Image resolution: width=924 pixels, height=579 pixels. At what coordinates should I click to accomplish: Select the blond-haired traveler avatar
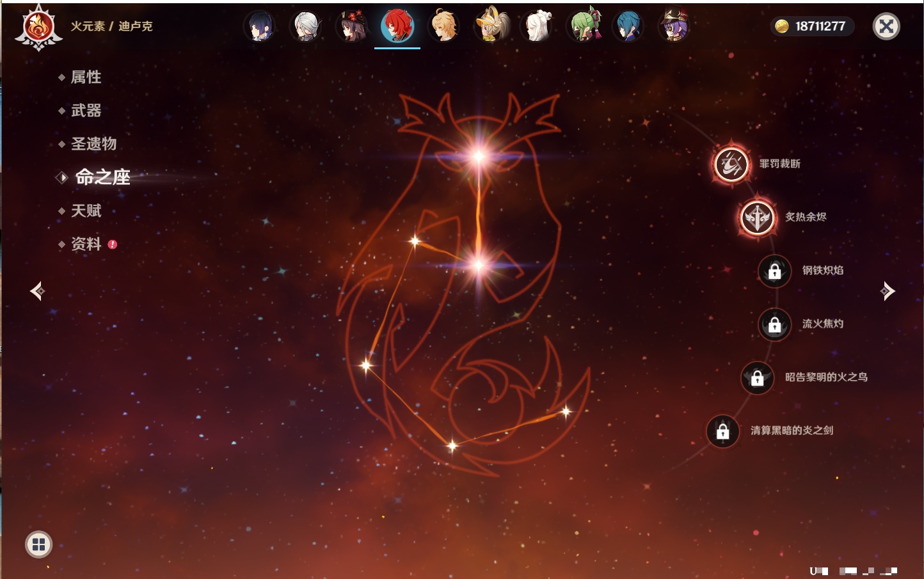tap(444, 26)
